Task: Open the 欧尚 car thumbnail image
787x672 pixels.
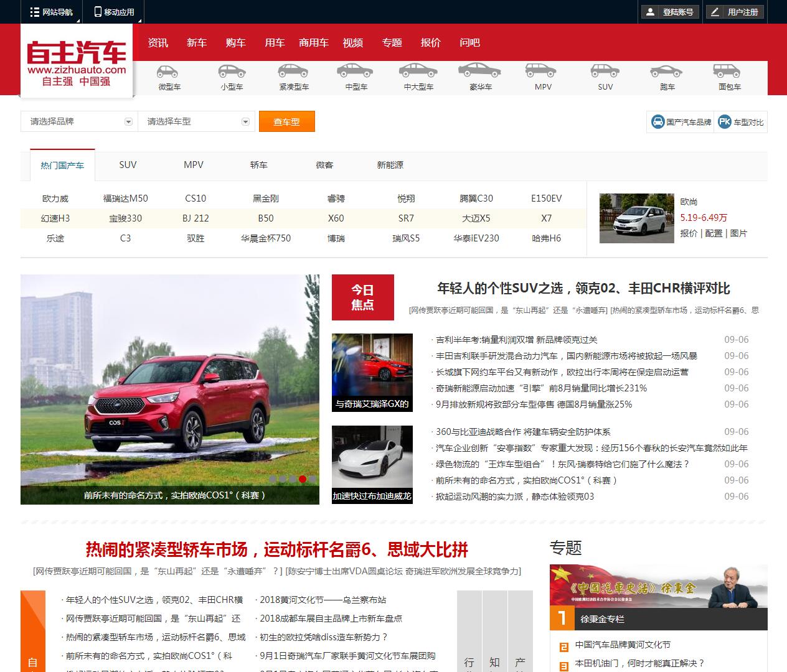Action: [637, 218]
